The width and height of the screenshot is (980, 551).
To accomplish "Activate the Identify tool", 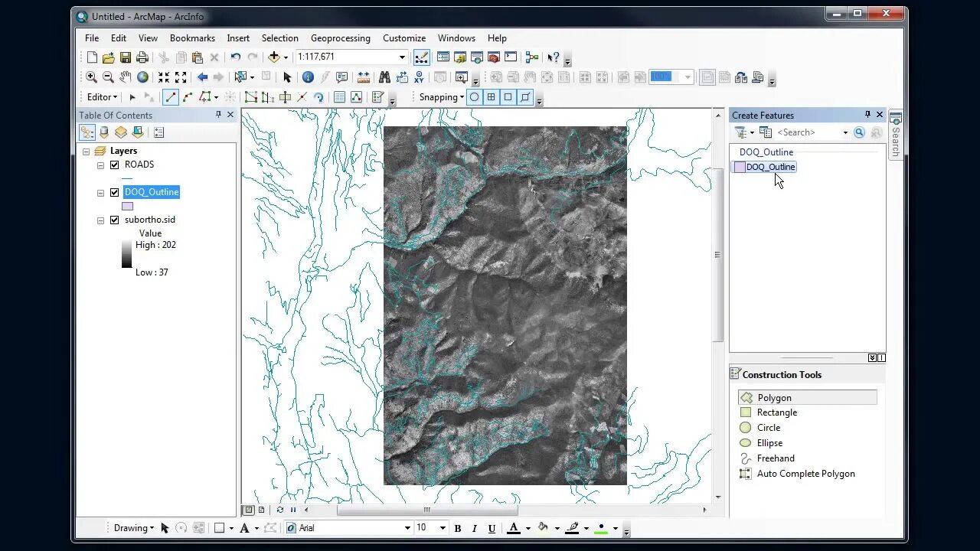I will [x=308, y=77].
